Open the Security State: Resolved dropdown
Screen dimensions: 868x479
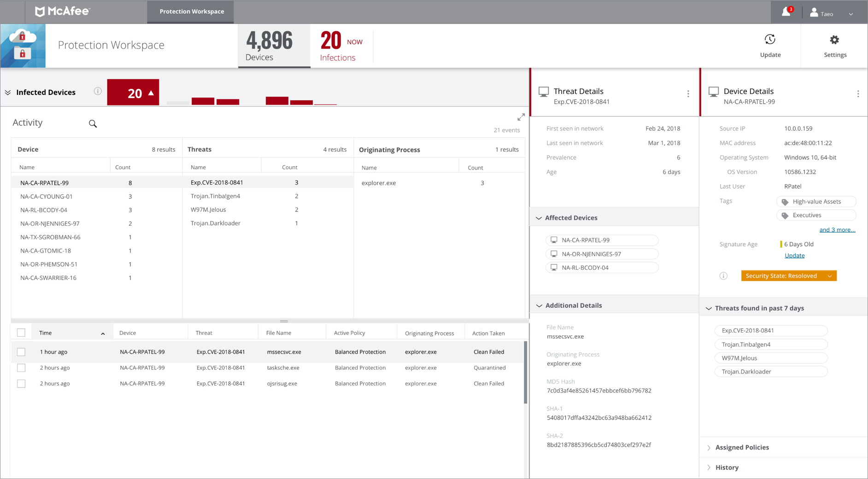788,275
